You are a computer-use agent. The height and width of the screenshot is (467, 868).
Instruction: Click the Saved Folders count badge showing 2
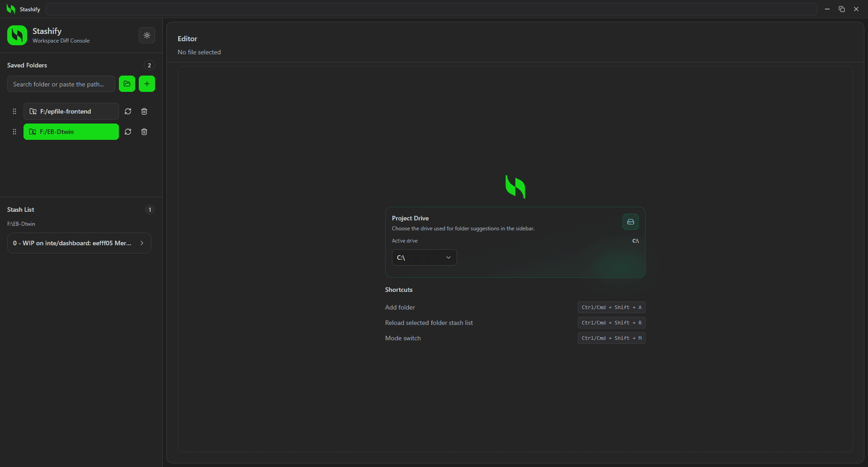coord(149,65)
